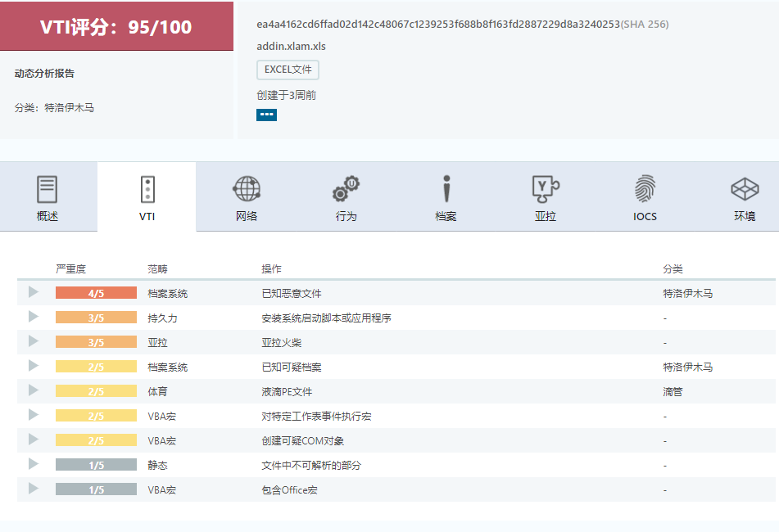Click the 4/5 severity bar
Viewport: 779px width, 532px height.
pos(96,293)
